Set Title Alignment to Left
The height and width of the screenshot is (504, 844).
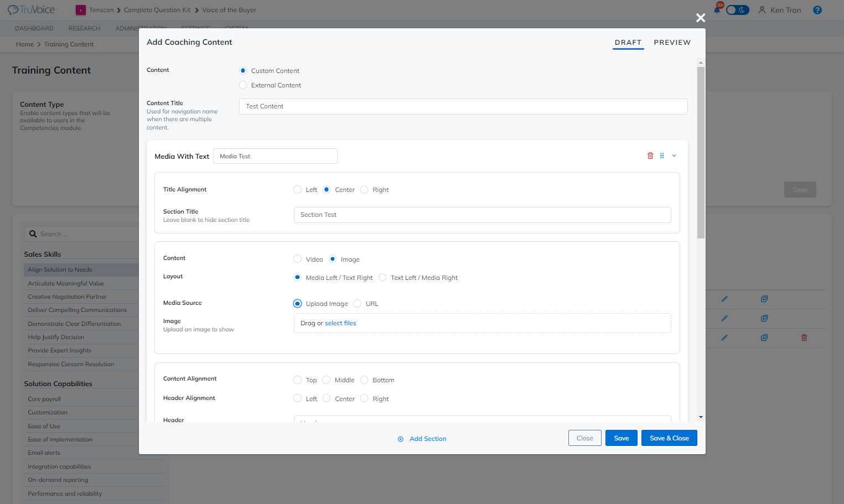point(298,190)
